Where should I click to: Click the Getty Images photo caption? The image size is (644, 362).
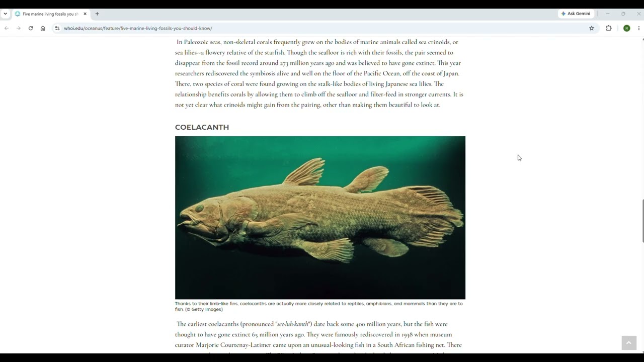318,306
